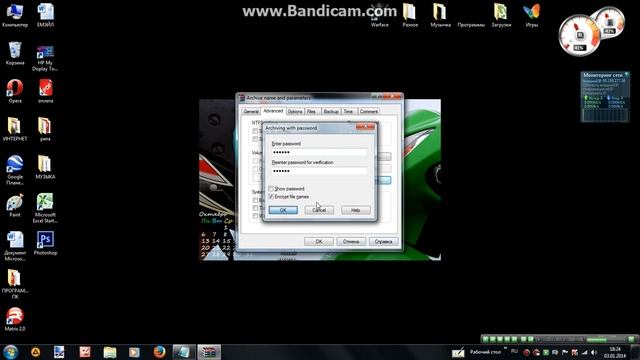Screen dimensions: 640x360
Task: Enable the Show password checkbox
Action: click(271, 189)
